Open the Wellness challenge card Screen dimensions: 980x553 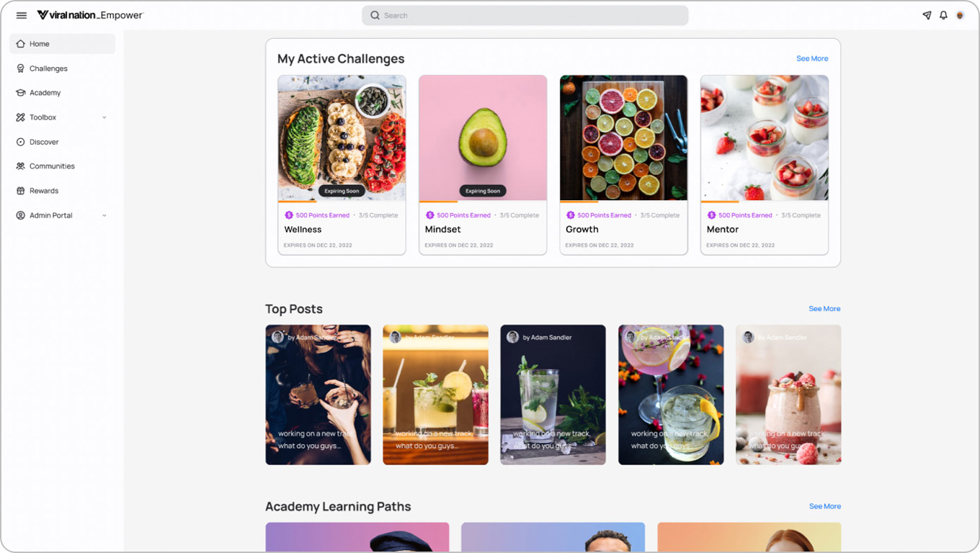coord(342,165)
